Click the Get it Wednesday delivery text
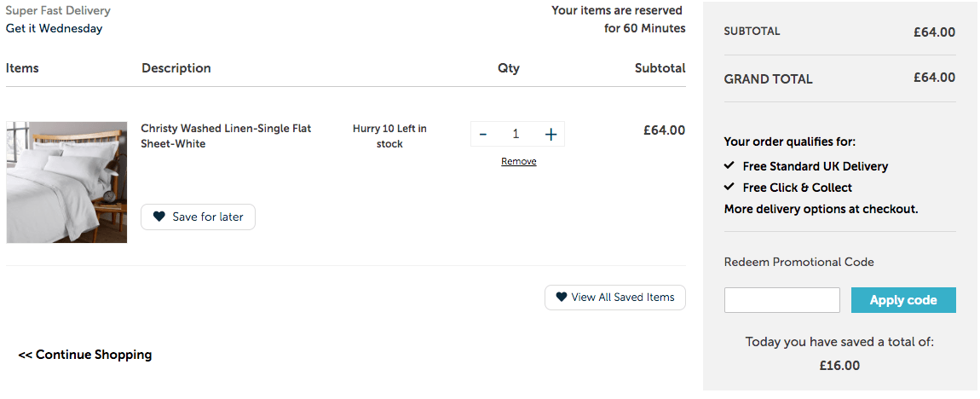 click(55, 28)
